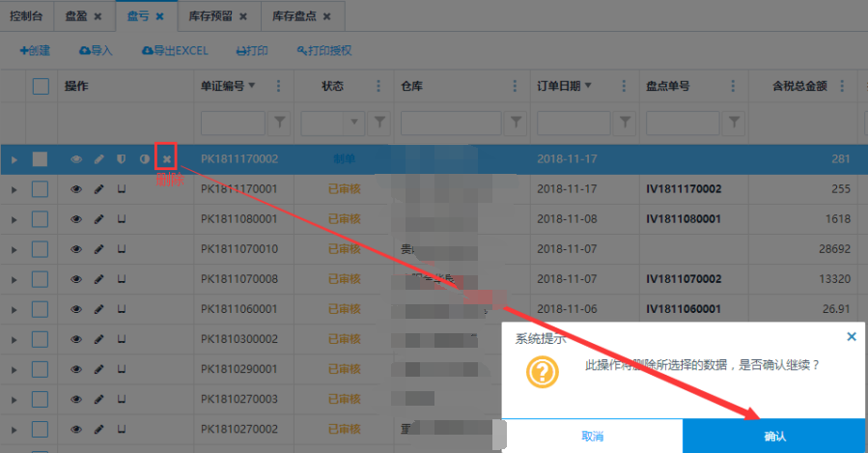The height and width of the screenshot is (453, 868).
Task: Click the 确认 button in dialog
Action: [774, 437]
